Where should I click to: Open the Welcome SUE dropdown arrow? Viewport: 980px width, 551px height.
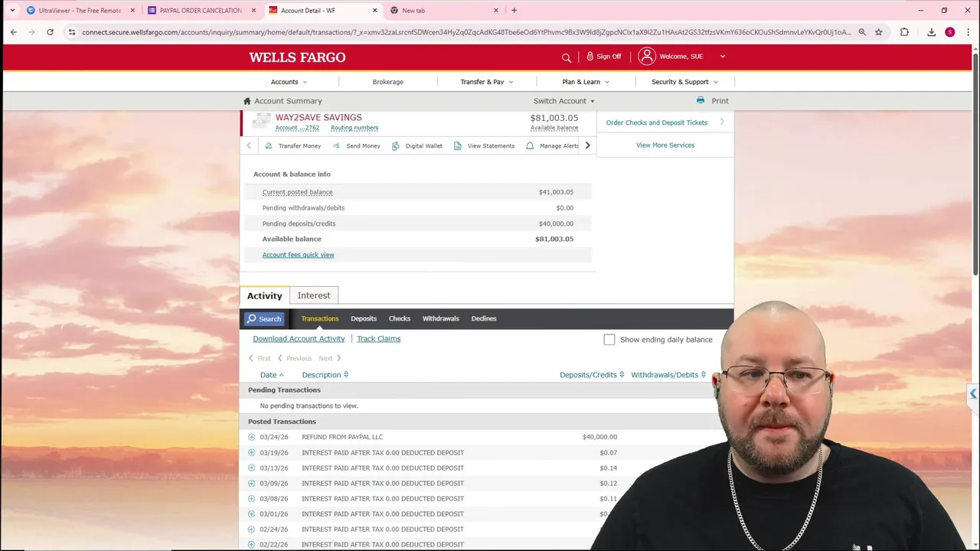coord(722,56)
